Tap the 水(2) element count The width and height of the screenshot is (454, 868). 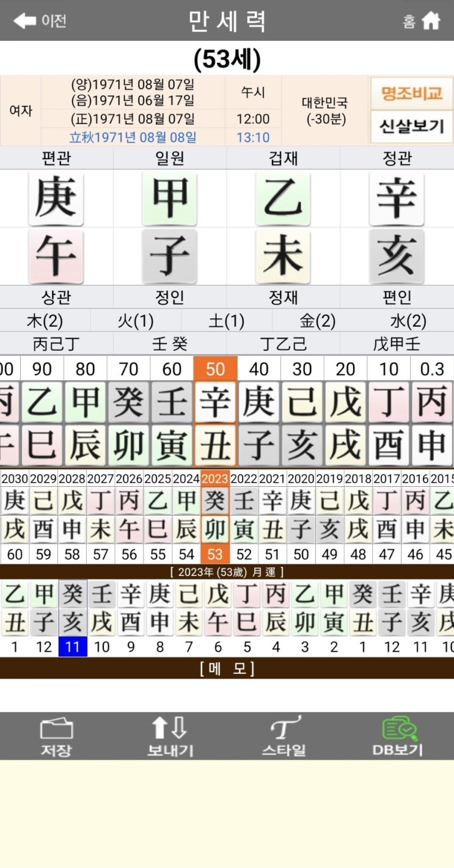(x=408, y=321)
